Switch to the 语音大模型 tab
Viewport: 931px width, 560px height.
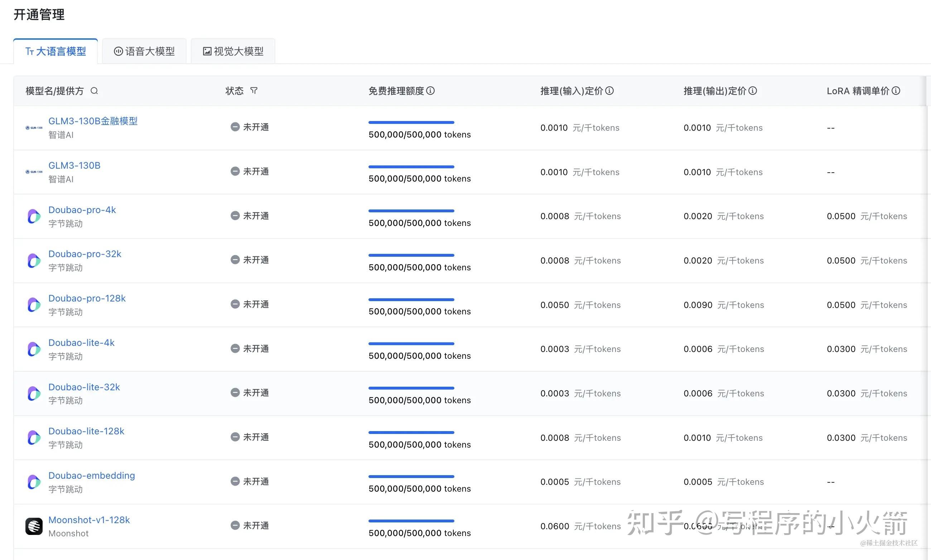(x=144, y=51)
